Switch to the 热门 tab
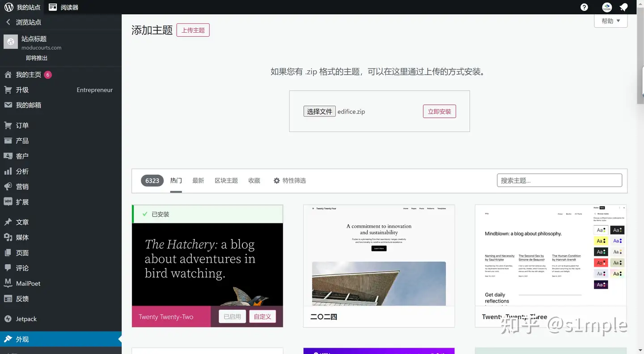 coord(176,180)
